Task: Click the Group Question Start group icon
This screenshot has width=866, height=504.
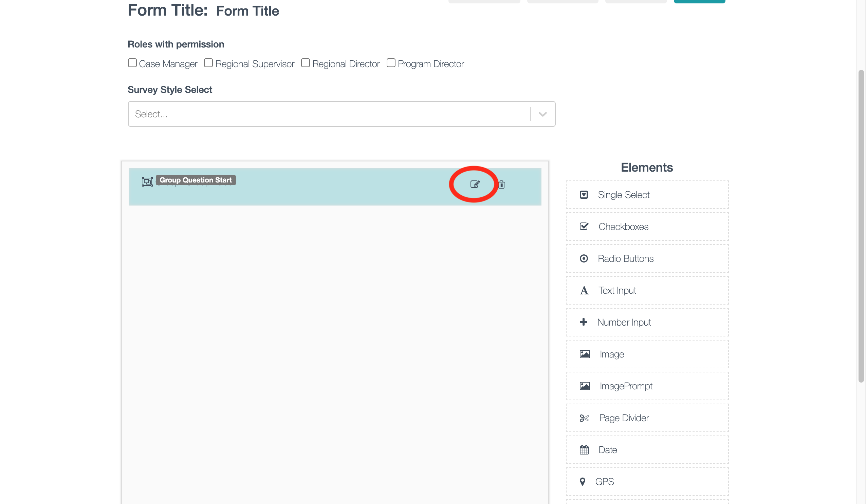Action: pos(147,181)
